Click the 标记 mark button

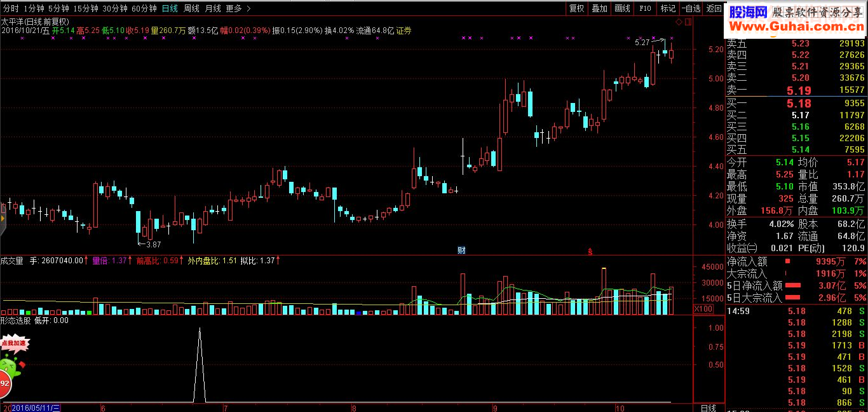tap(668, 8)
